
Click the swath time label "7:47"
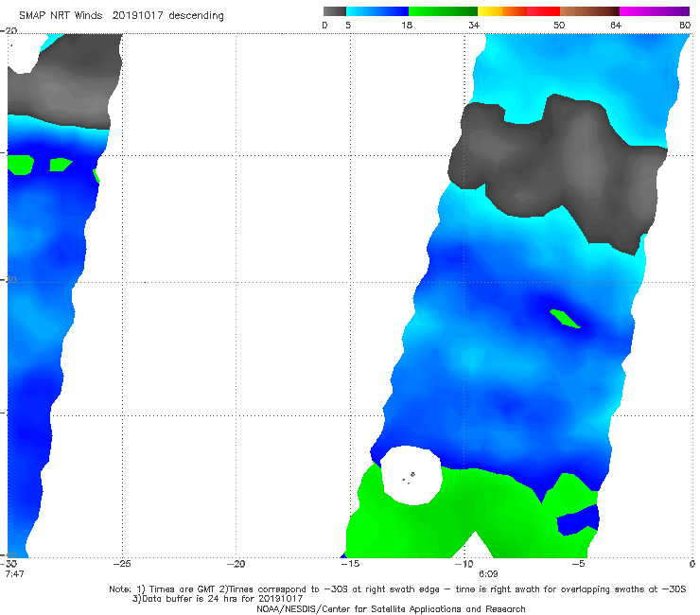point(14,574)
